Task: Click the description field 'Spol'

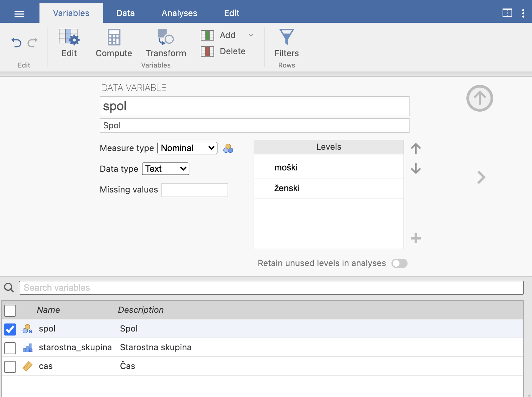Action: [255, 126]
